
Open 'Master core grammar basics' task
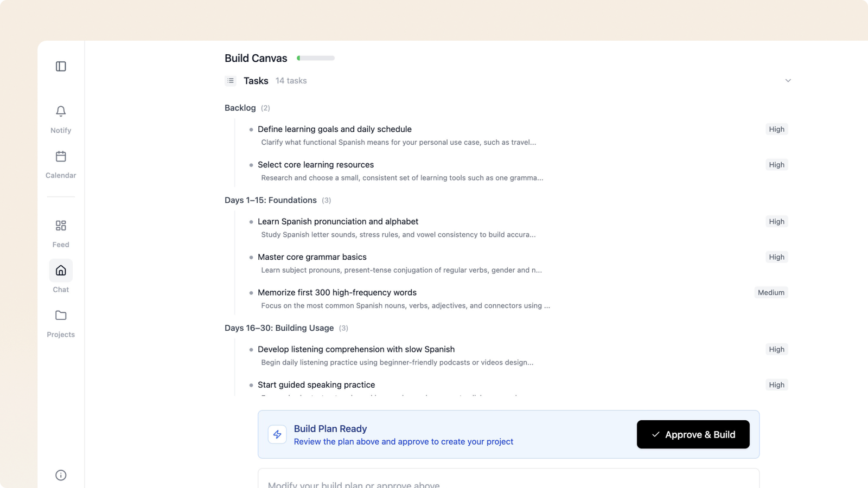[312, 257]
